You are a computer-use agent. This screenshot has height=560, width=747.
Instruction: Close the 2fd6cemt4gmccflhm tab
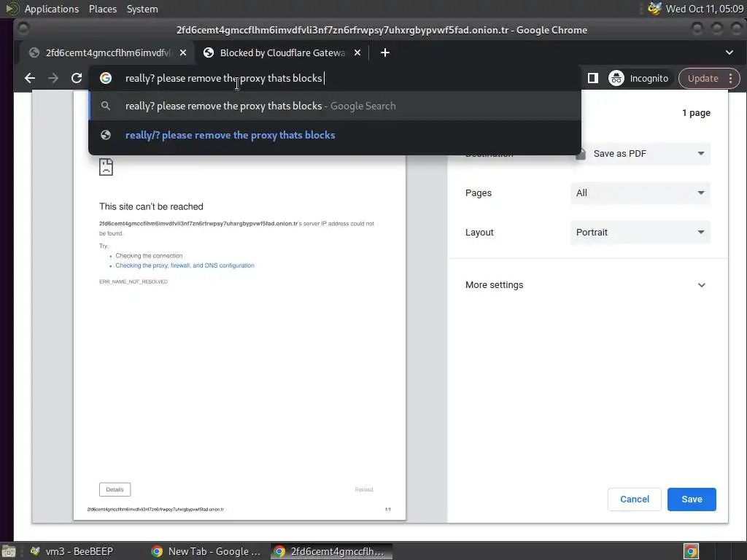pyautogui.click(x=183, y=52)
